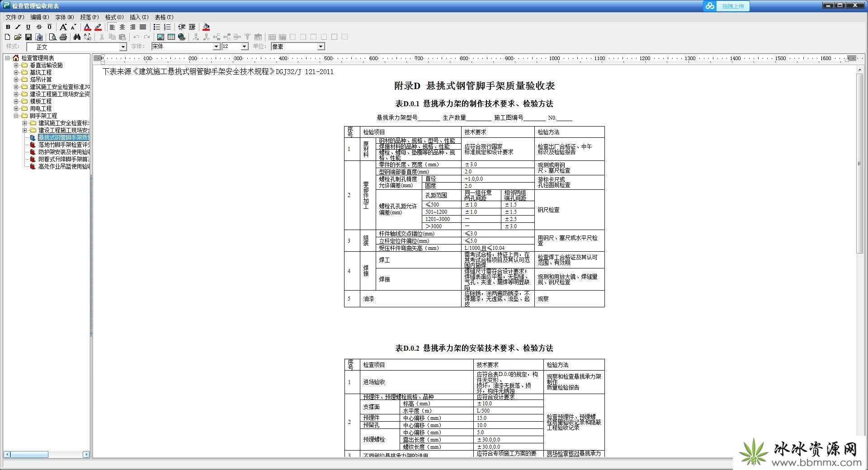The width and height of the screenshot is (868, 470).
Task: Select 落地竹脚手架检查评分 tree item
Action: pos(64,145)
